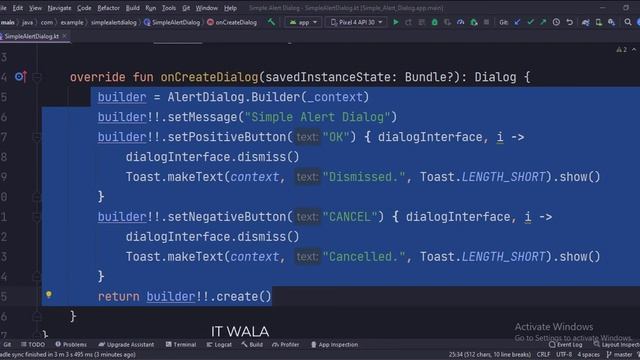Collapse the onCreateDialog function fold marker

(37, 77)
